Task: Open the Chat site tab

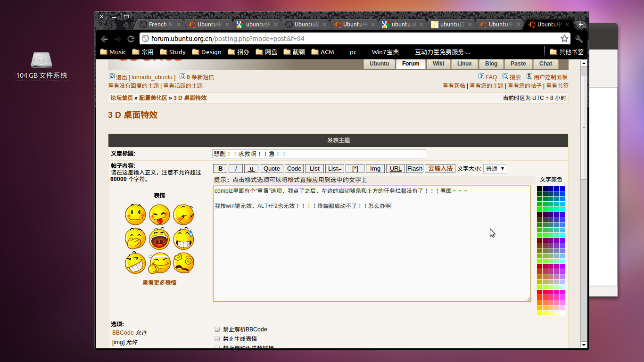Action: [x=545, y=64]
